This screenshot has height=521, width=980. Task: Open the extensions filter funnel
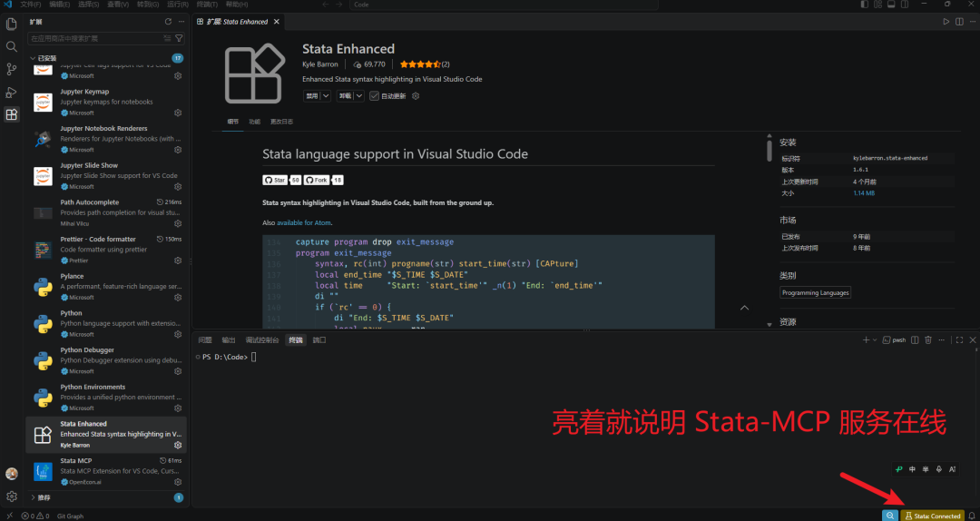tap(180, 38)
